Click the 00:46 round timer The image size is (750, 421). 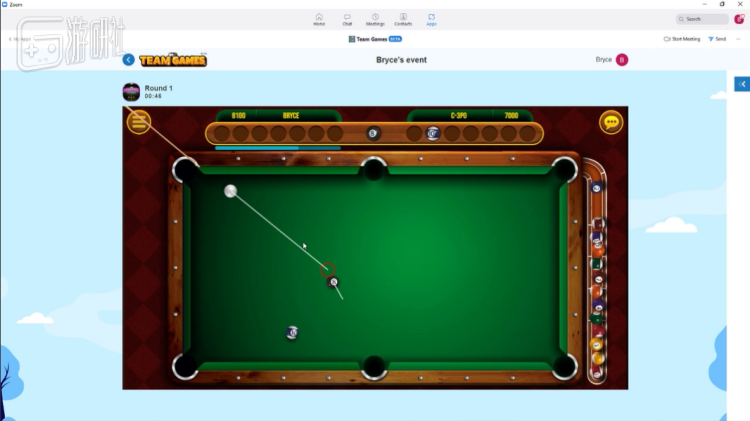click(153, 96)
